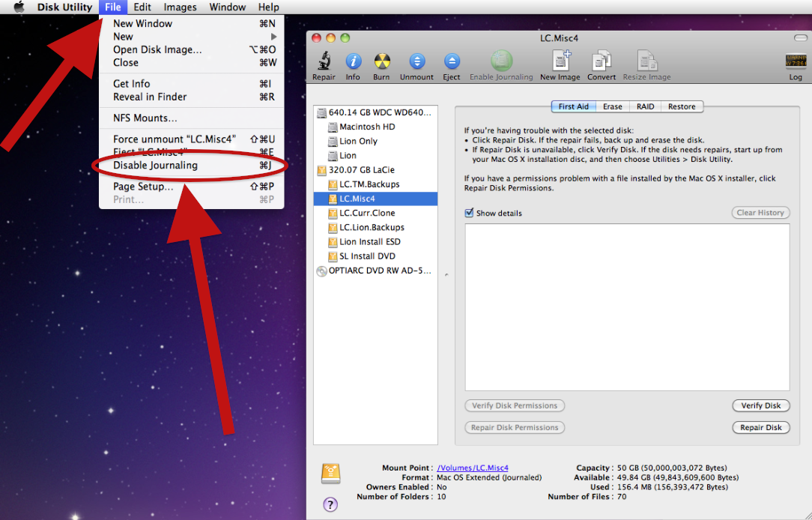Screen dimensions: 812x520
Task: Select the LC.Curr.Clone volume
Action: [375, 213]
